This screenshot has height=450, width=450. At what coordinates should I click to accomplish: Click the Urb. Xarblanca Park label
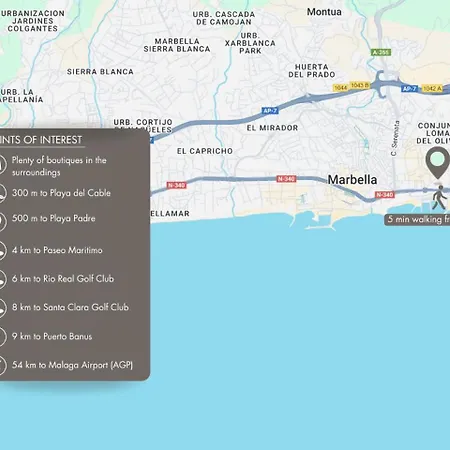point(250,43)
